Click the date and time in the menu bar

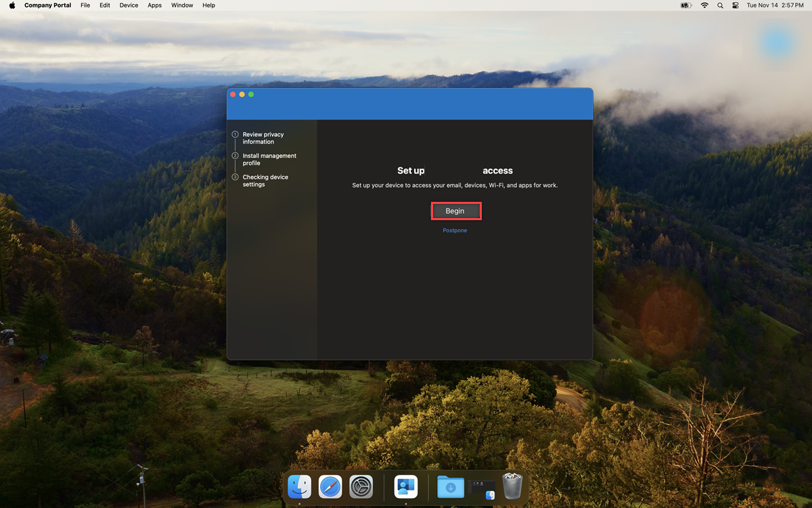click(776, 5)
